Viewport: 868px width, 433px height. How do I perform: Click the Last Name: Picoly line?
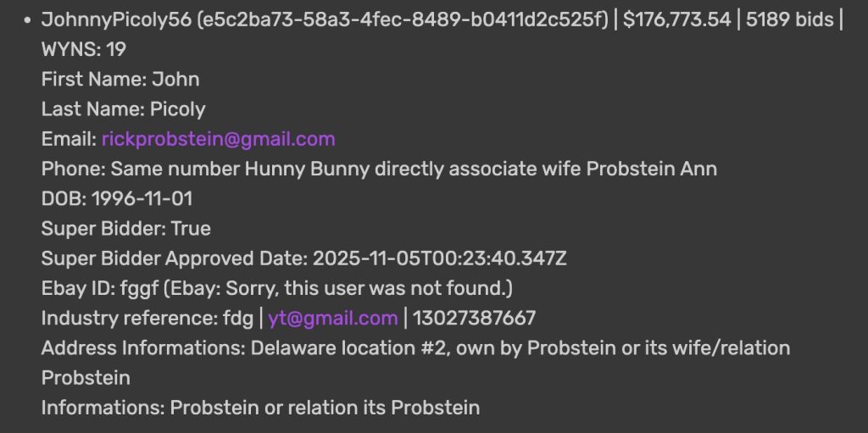click(x=123, y=109)
